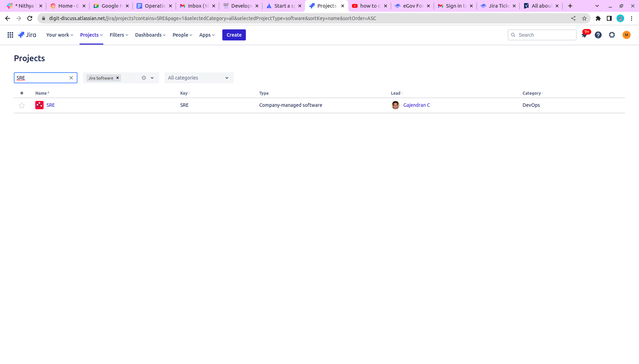Open the Filters menu in navigation
The width and height of the screenshot is (639, 364).
click(119, 35)
